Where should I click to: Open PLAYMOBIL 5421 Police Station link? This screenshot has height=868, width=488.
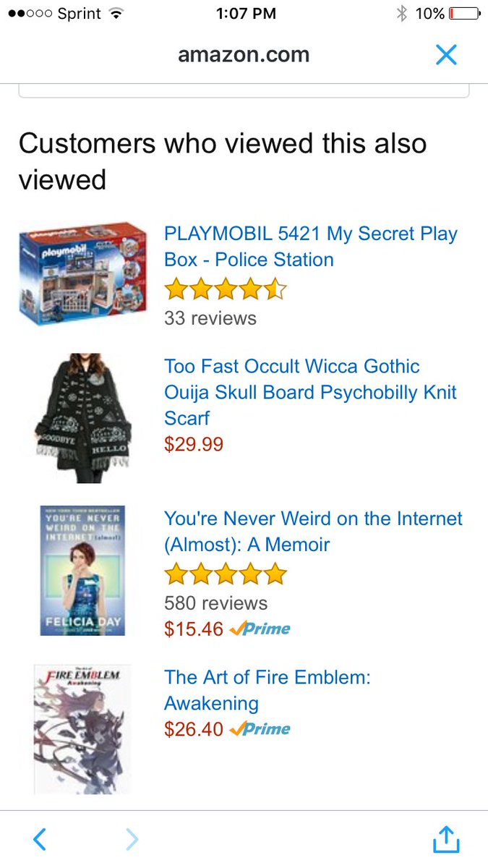(x=311, y=247)
